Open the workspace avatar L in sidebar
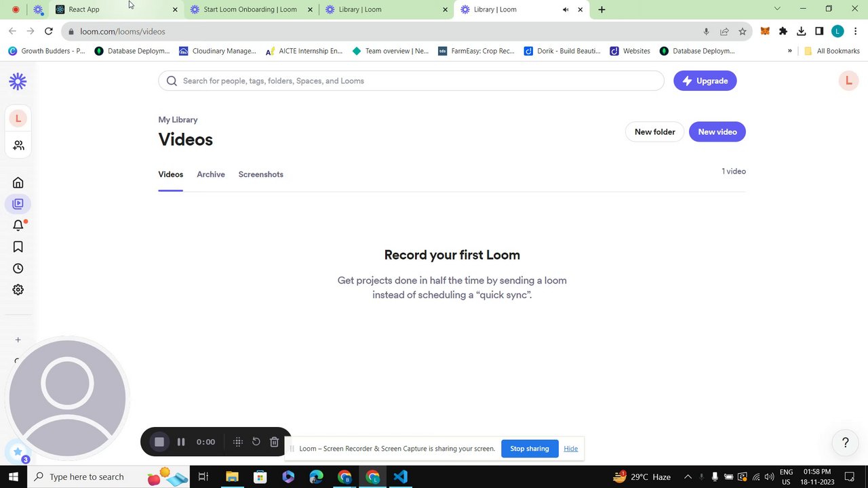 click(x=18, y=119)
